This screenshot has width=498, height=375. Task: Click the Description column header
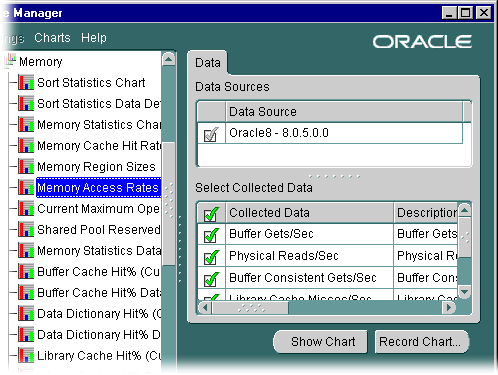pyautogui.click(x=426, y=213)
